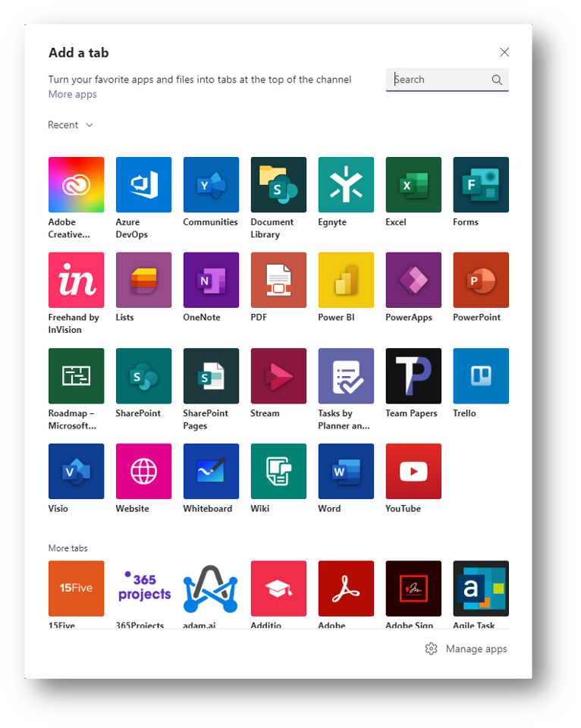
Task: Open the Whiteboard app icon
Action: [211, 471]
